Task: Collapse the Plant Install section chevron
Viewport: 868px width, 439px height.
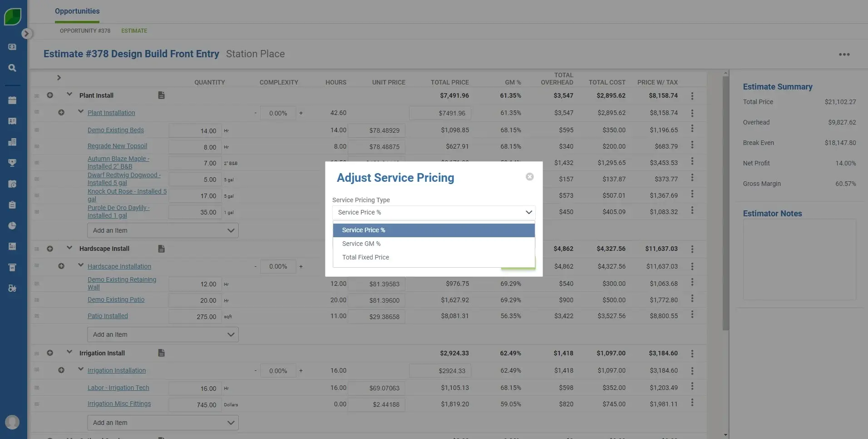Action: click(x=69, y=95)
